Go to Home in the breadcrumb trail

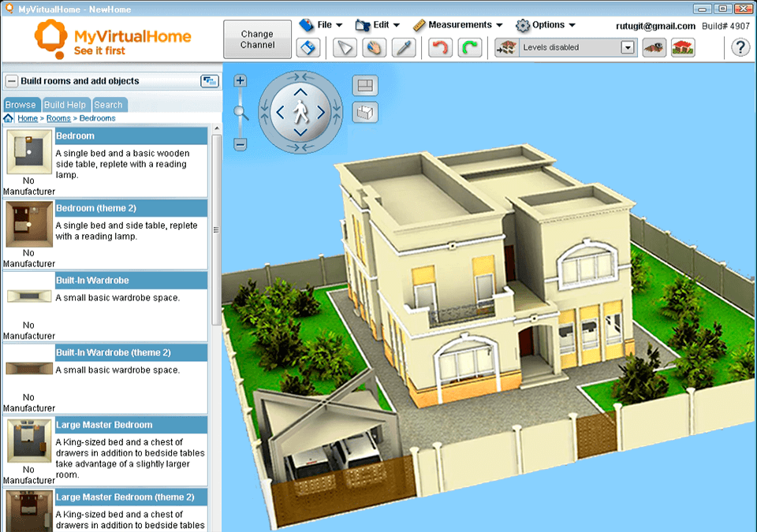pos(28,118)
